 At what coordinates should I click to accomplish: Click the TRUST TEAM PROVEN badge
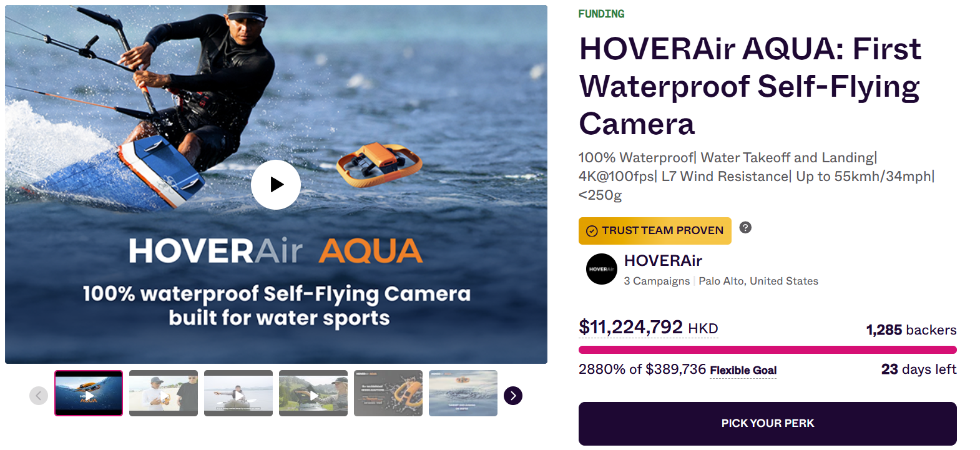(655, 231)
